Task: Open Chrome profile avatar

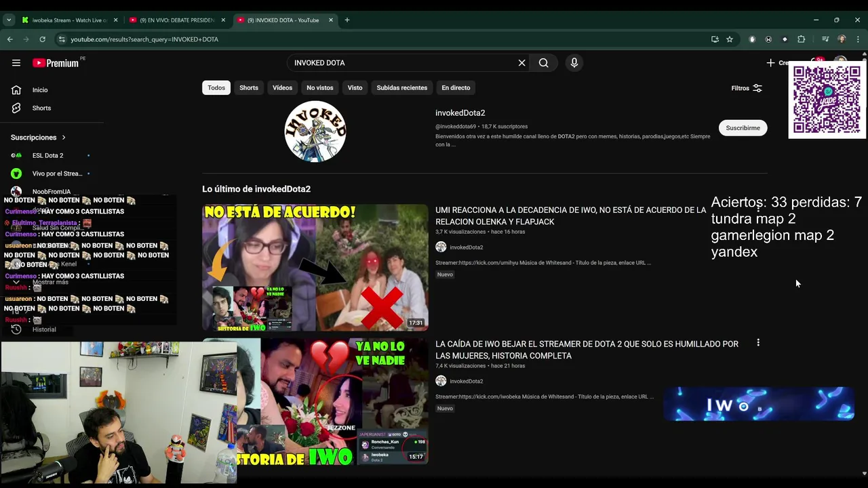Action: click(x=842, y=39)
